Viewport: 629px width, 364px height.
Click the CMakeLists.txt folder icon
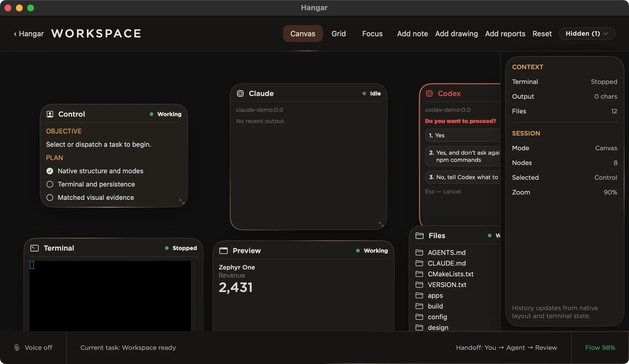tap(419, 274)
